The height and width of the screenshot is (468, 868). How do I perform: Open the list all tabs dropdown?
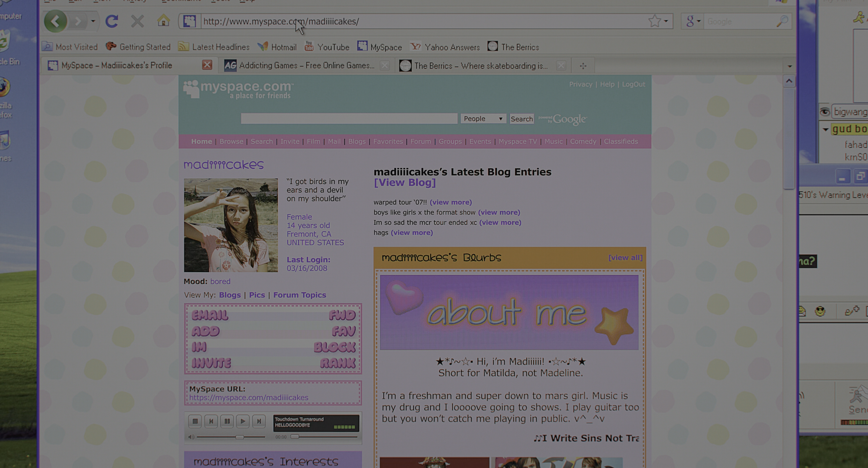pyautogui.click(x=789, y=66)
